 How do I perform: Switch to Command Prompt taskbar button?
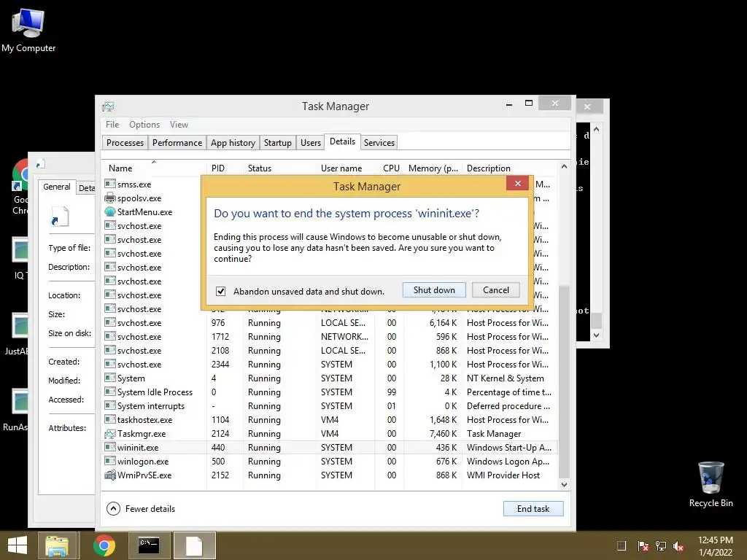148,545
